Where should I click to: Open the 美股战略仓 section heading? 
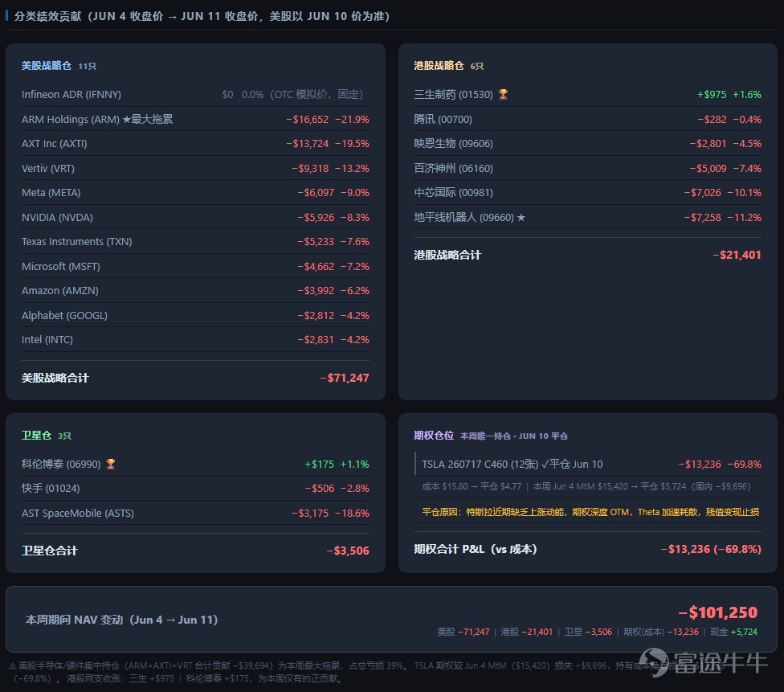[46, 66]
